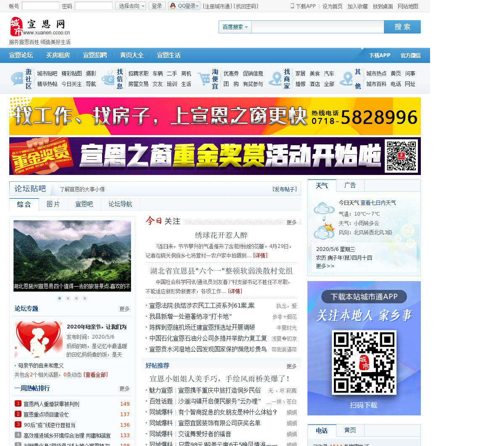
Task: Click the sun and cloud weather icon
Action: [324, 231]
